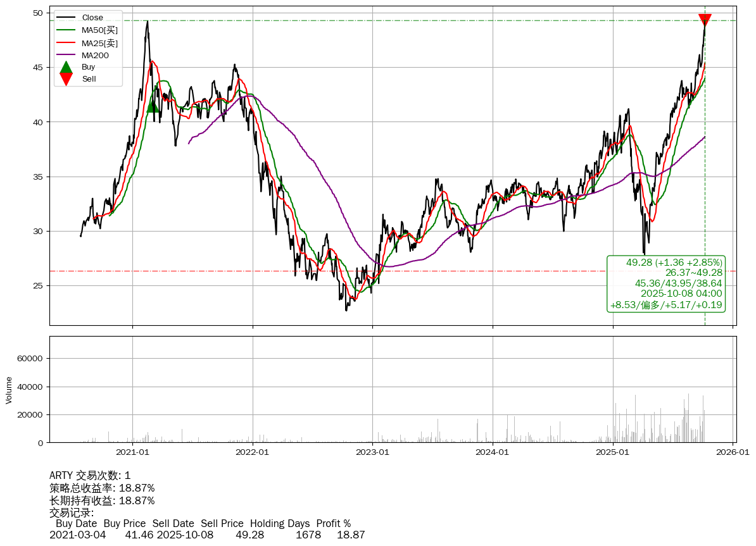Click the 策略总收益率 18.87% text line

click(x=102, y=488)
